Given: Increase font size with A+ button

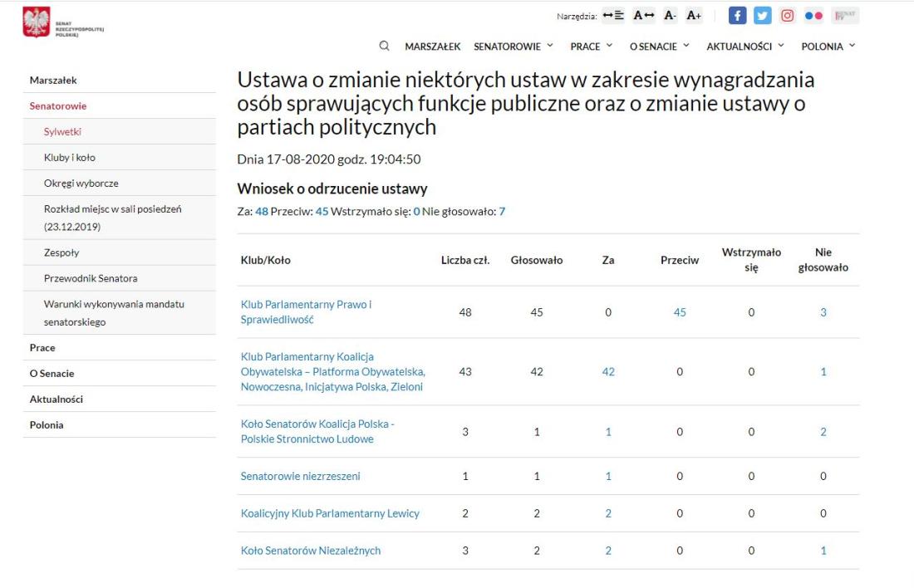Looking at the screenshot, I should click(x=694, y=15).
